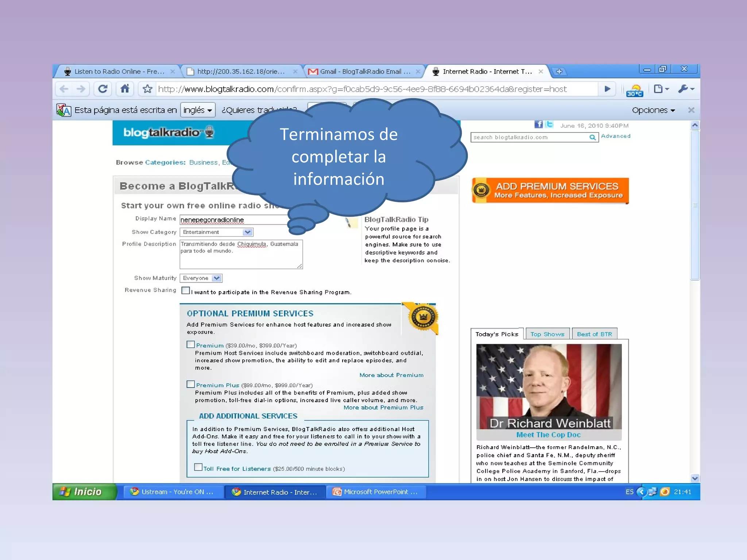Click Add Premium Services banner

click(x=550, y=190)
